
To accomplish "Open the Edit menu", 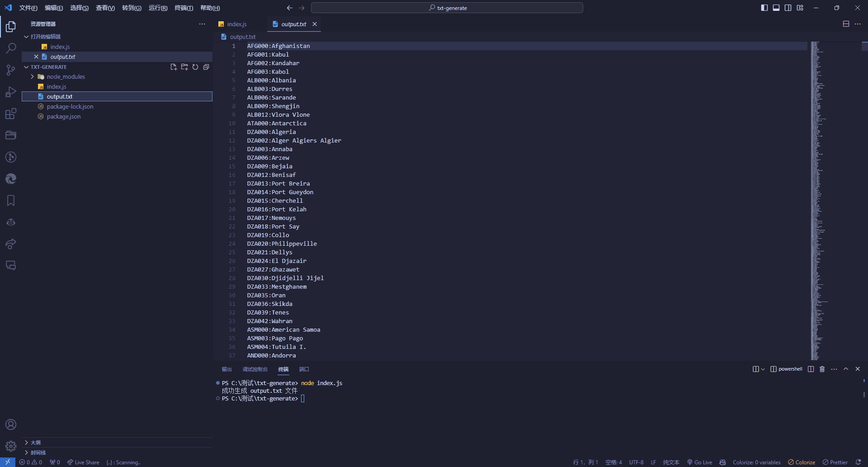I will pos(54,8).
